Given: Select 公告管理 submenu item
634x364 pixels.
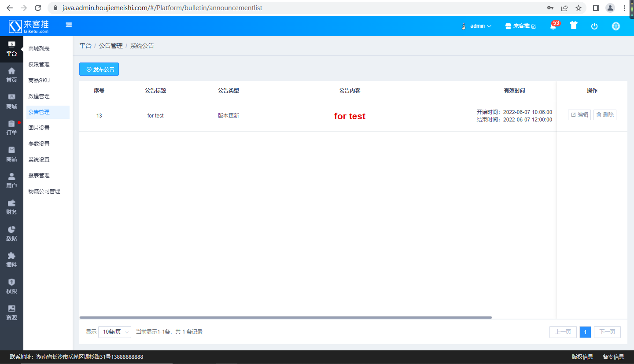Looking at the screenshot, I should [x=48, y=112].
